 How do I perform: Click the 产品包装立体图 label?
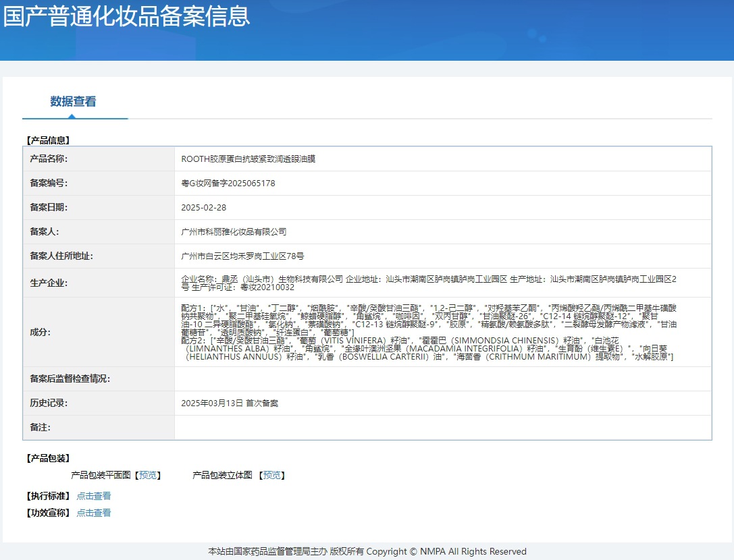click(222, 475)
